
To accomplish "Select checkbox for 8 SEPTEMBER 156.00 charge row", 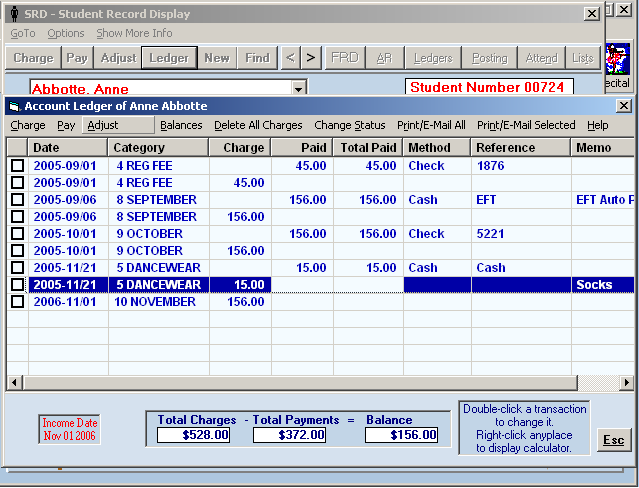I will 18,216.
